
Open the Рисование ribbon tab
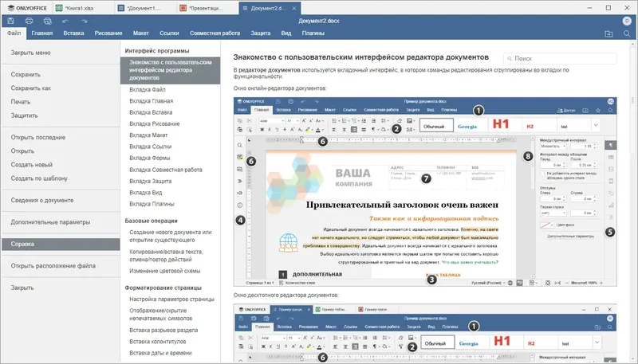(108, 33)
